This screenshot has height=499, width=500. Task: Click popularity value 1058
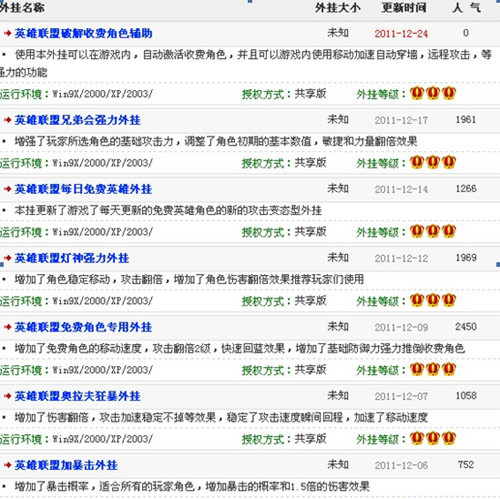pos(466,396)
